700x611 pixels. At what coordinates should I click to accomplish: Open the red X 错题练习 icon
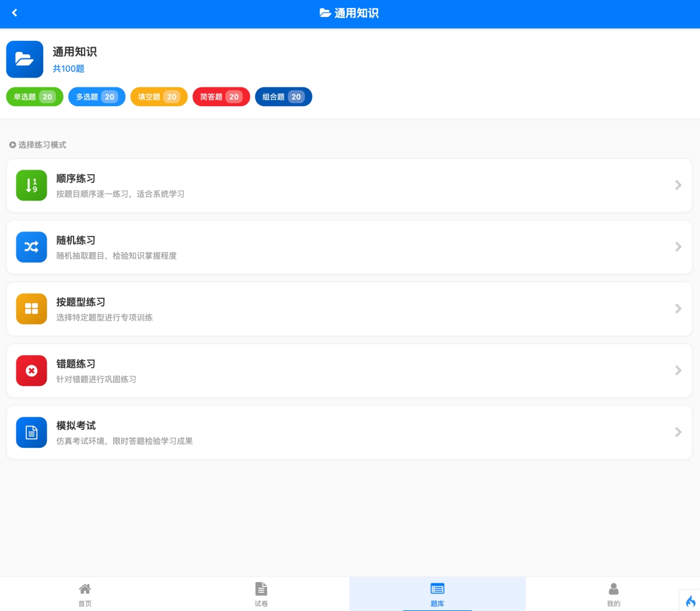coord(32,371)
